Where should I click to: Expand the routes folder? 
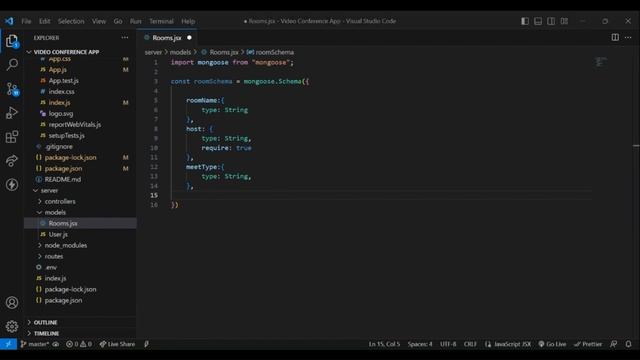tap(53, 256)
